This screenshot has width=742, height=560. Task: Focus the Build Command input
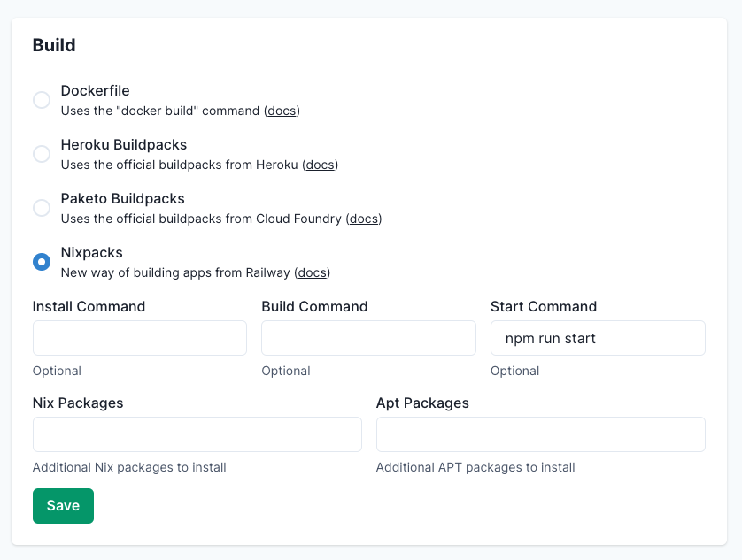coord(368,338)
